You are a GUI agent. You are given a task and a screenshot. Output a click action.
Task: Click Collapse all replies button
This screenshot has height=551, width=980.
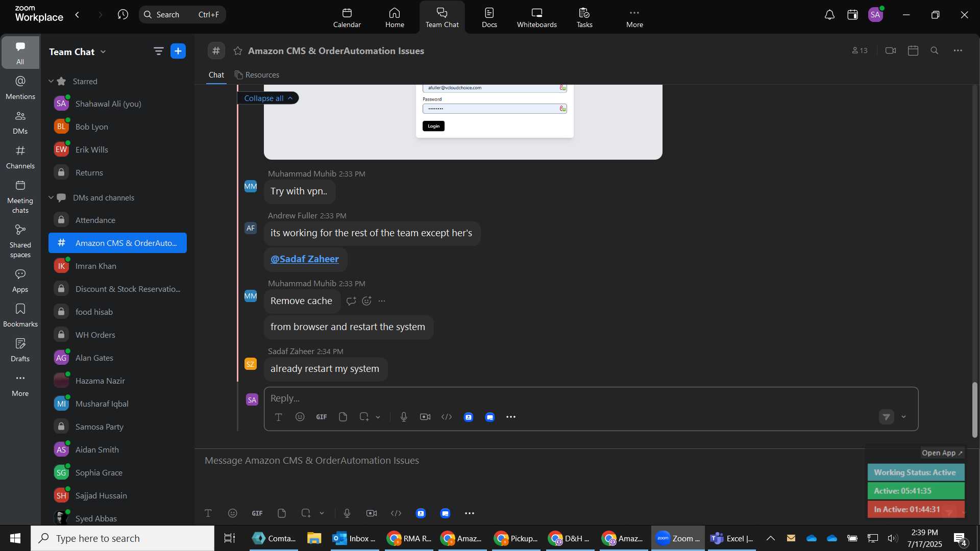[268, 98]
